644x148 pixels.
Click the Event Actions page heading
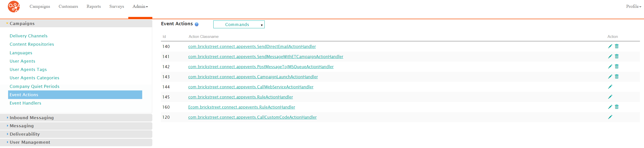click(177, 24)
